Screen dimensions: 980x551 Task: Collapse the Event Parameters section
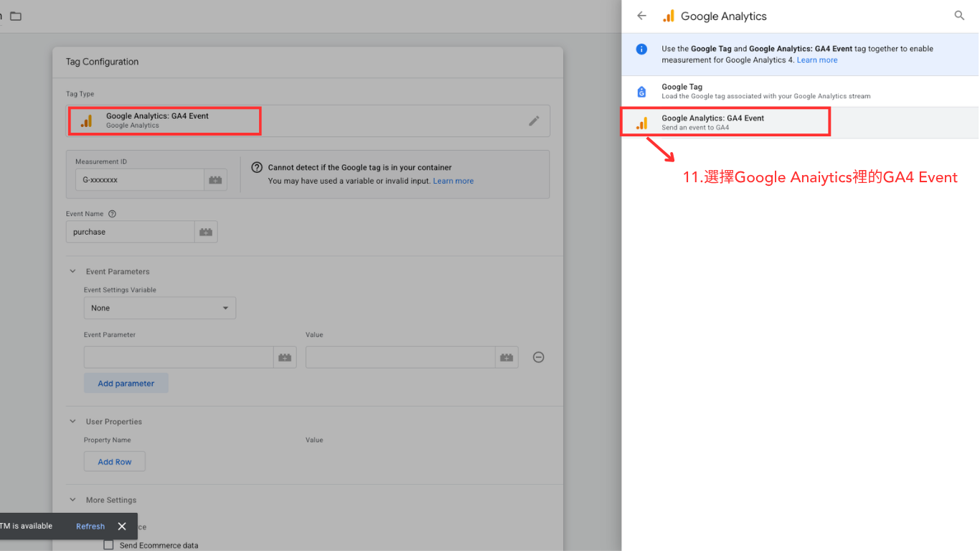[x=72, y=272]
